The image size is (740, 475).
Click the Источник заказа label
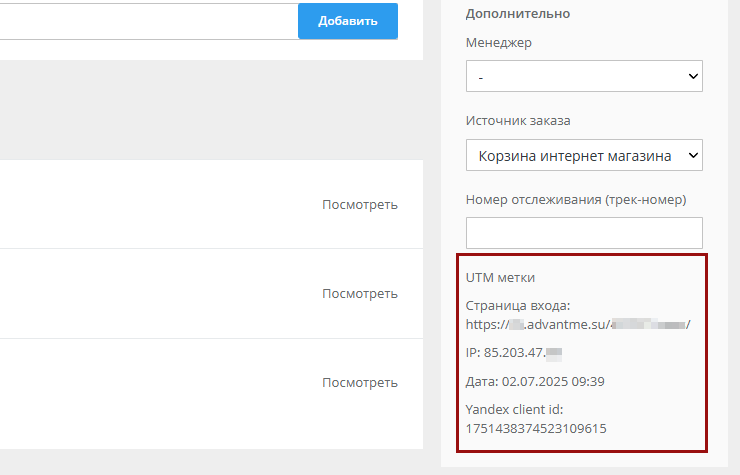pyautogui.click(x=518, y=121)
